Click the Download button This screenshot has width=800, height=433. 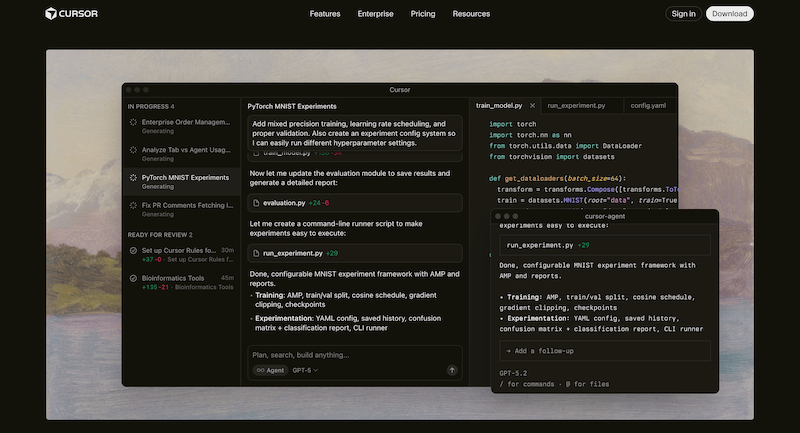coord(730,14)
